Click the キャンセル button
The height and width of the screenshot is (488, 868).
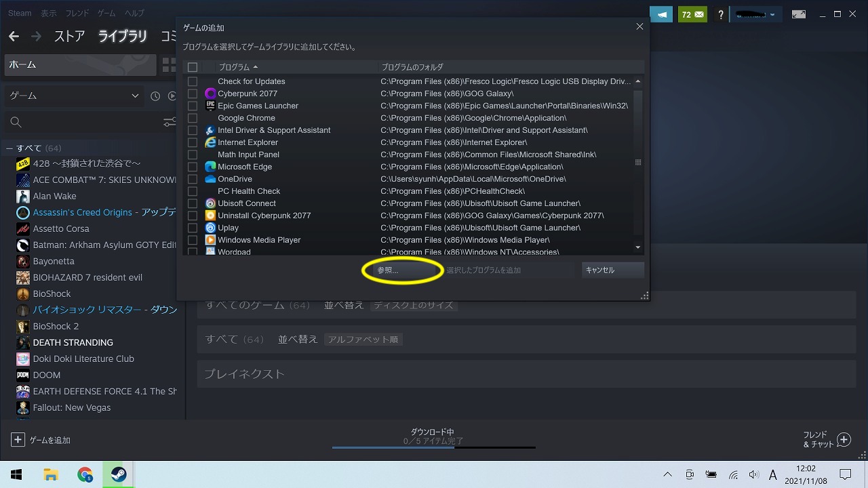613,270
